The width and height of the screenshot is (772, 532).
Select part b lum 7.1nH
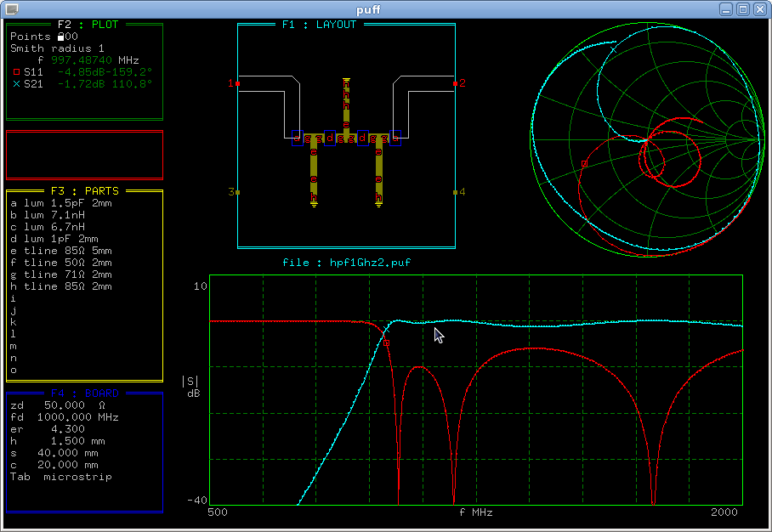[x=48, y=215]
